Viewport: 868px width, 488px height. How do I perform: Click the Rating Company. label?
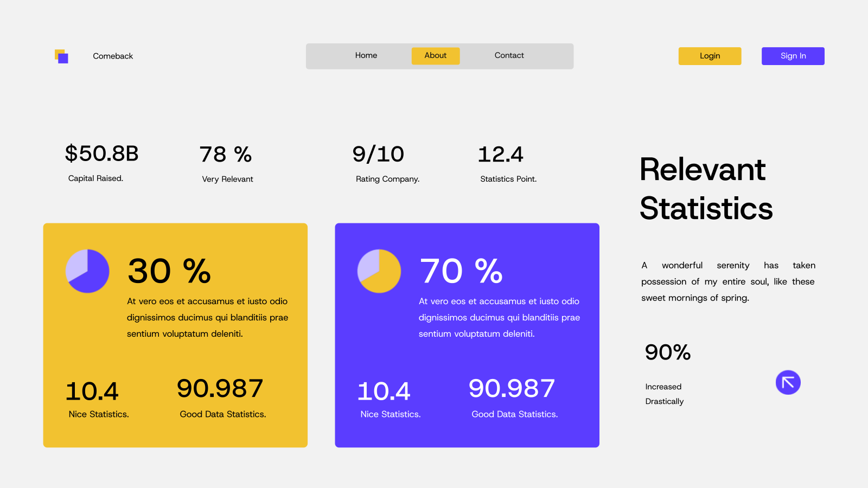388,179
